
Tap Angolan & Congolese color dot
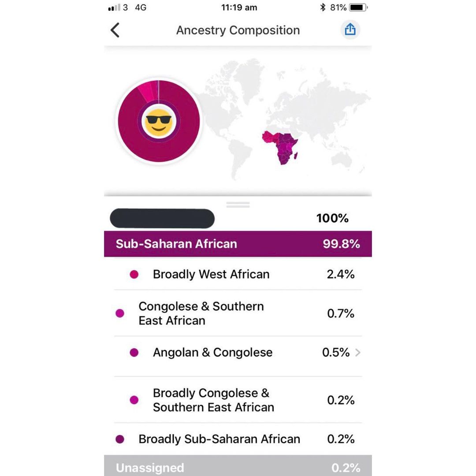click(x=134, y=353)
